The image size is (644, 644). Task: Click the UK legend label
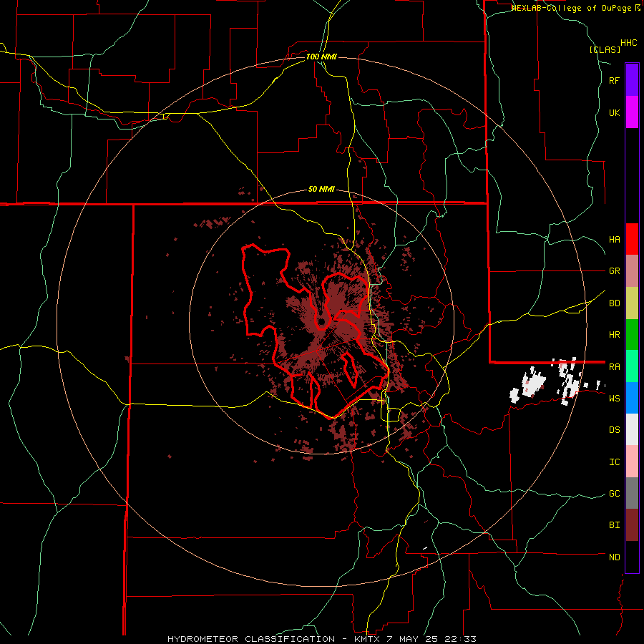[614, 112]
